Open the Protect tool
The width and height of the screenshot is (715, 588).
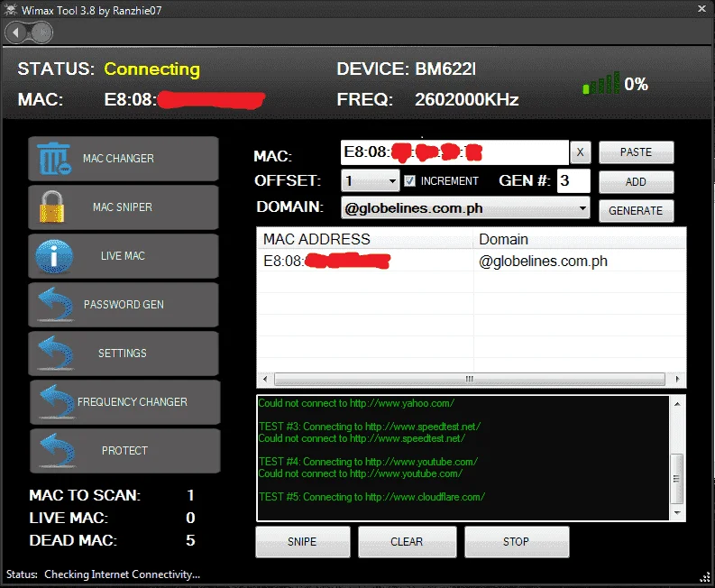pyautogui.click(x=125, y=451)
